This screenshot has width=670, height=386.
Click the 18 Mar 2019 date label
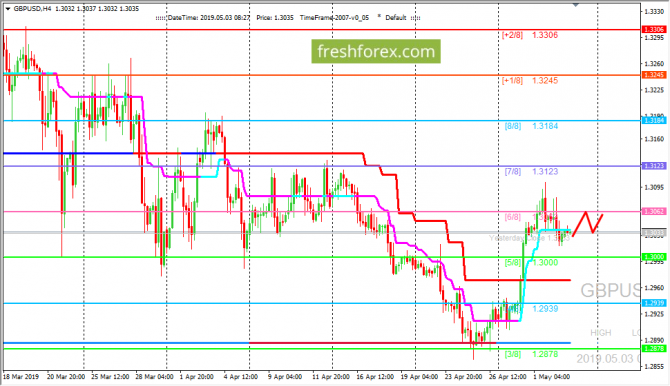[21, 377]
